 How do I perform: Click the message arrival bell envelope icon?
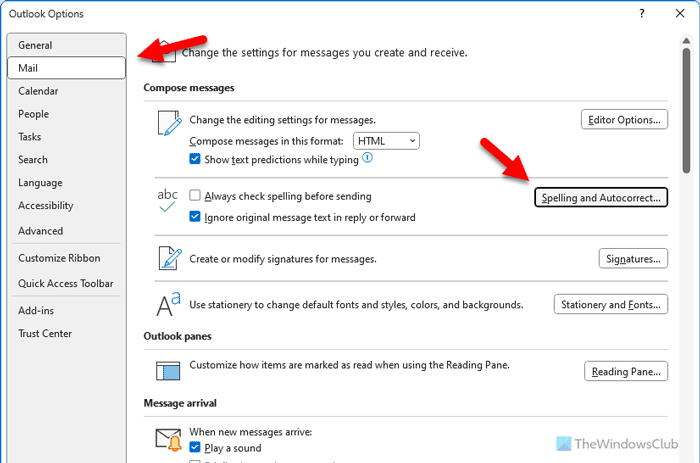[167, 439]
